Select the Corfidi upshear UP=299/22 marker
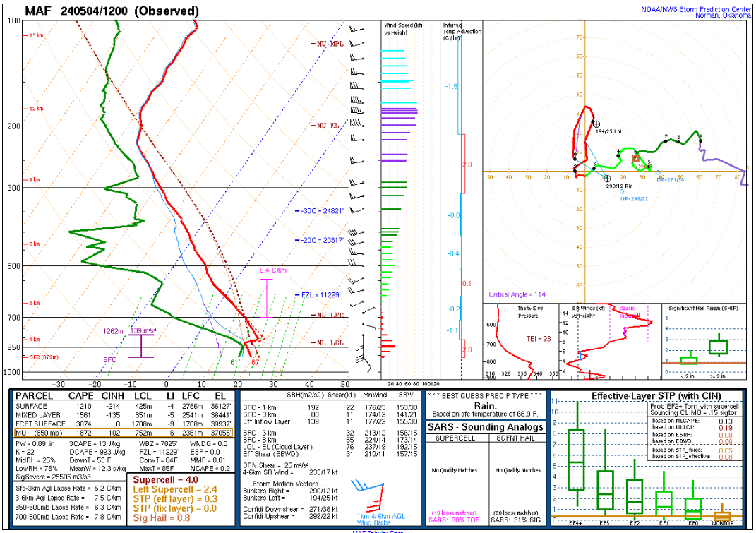The width and height of the screenshot is (756, 533). coord(622,191)
